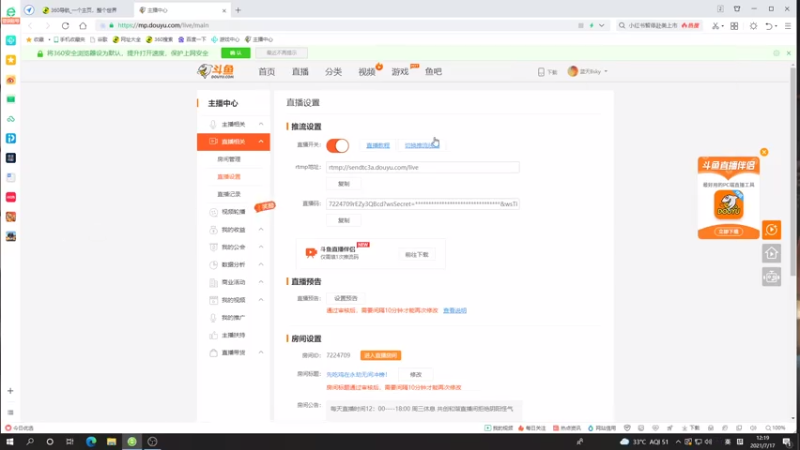Toggle the 直播开关 live broadcast switch

point(338,145)
